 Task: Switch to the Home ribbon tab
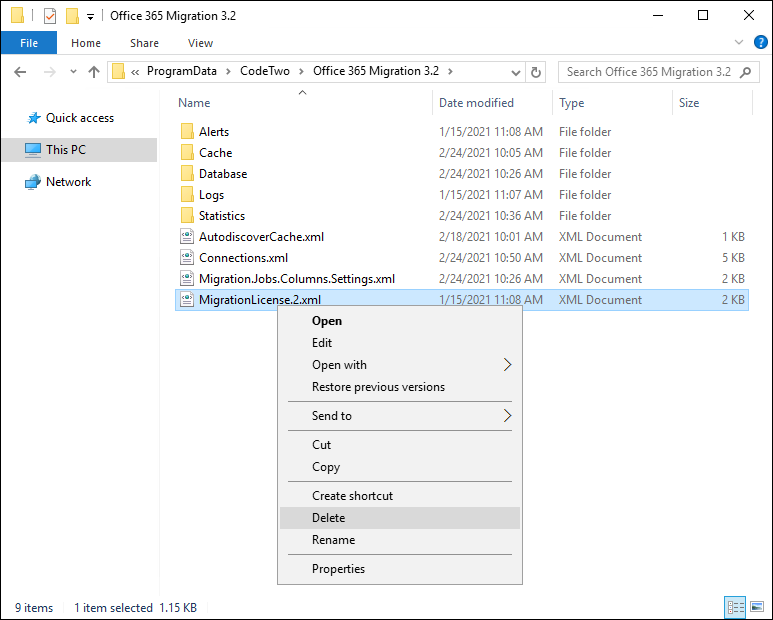(x=86, y=43)
